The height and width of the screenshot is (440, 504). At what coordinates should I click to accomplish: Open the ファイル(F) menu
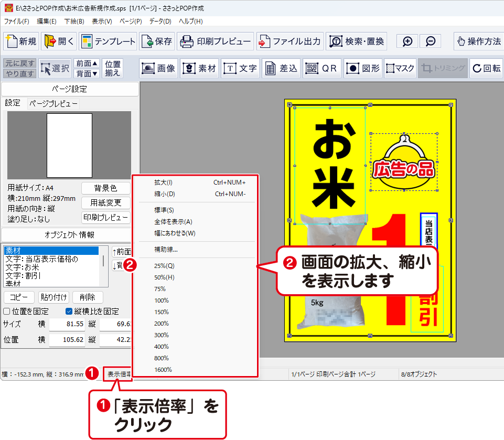click(x=17, y=22)
